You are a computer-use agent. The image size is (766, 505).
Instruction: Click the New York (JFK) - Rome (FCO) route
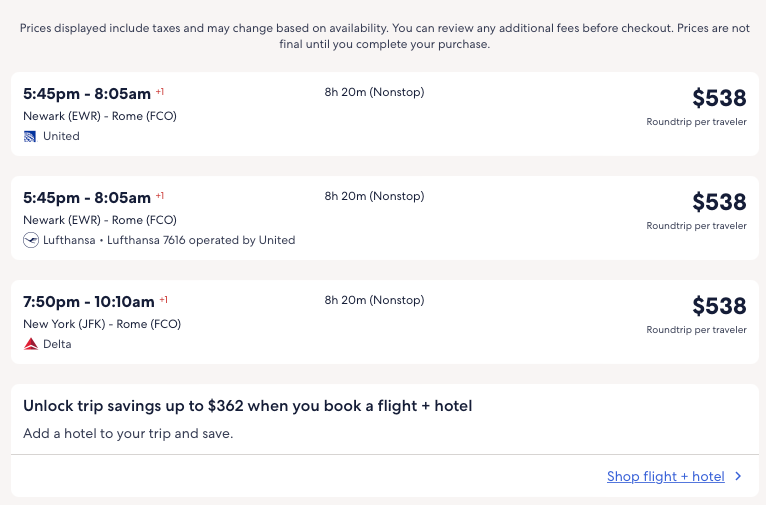point(102,324)
